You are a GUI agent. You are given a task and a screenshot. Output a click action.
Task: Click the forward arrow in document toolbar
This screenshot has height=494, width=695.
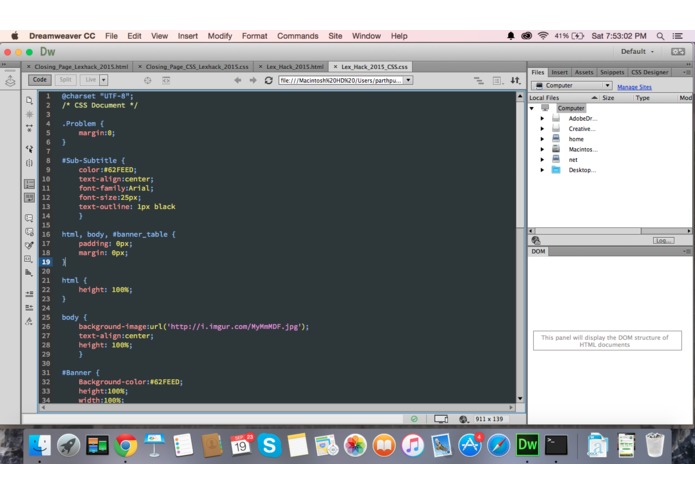click(253, 80)
